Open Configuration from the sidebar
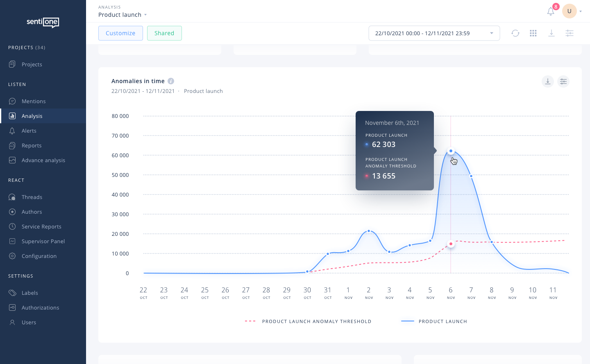This screenshot has height=364, width=590. pyautogui.click(x=40, y=256)
